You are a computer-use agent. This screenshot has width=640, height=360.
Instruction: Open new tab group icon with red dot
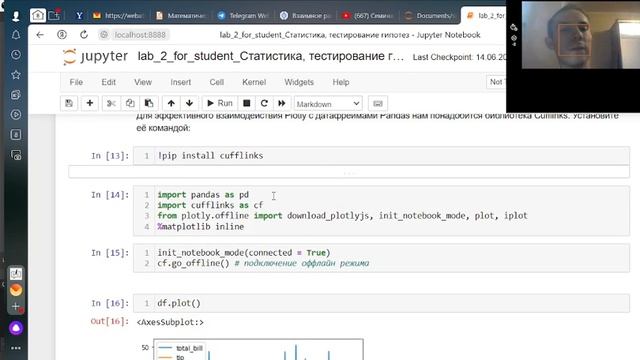(x=54, y=16)
